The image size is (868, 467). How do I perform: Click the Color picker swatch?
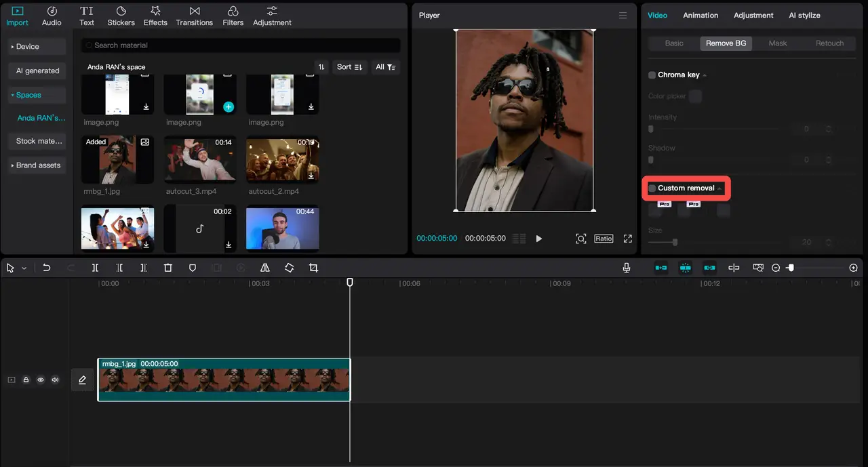[695, 96]
